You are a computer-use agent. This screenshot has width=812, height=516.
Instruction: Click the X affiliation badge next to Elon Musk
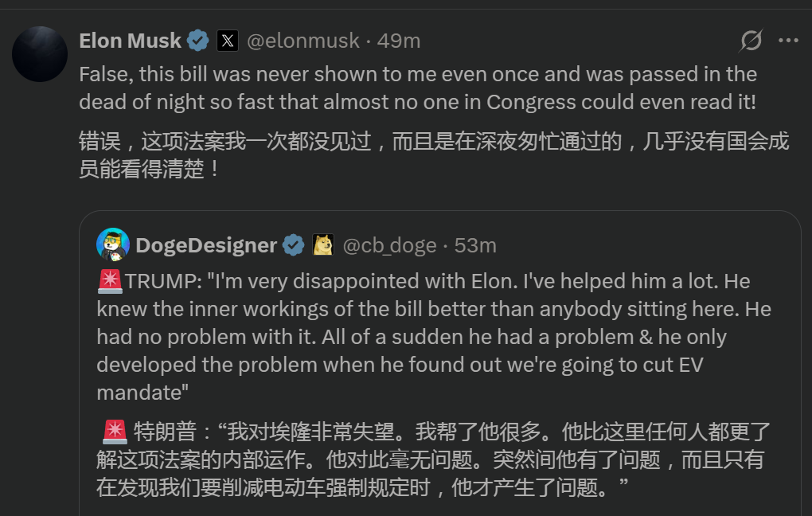point(228,41)
